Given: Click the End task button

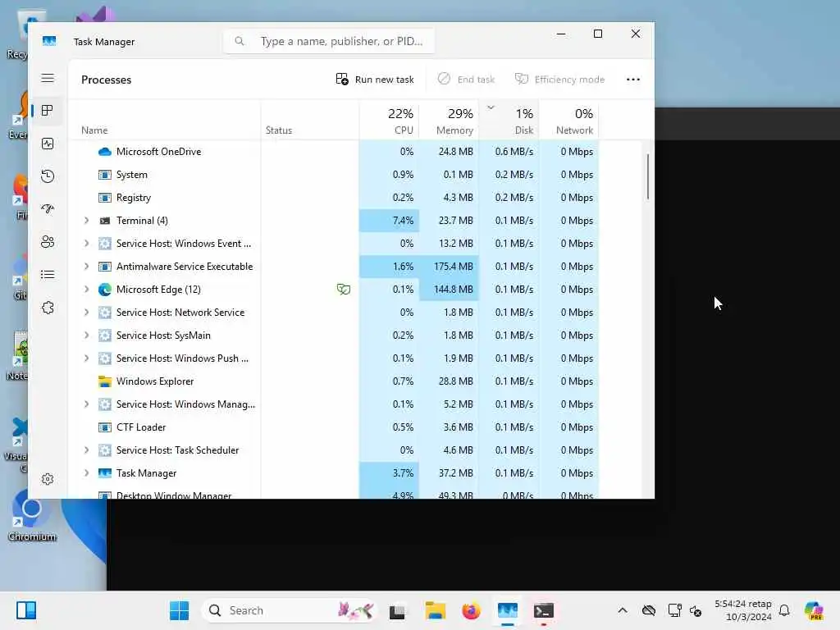Looking at the screenshot, I should (466, 80).
